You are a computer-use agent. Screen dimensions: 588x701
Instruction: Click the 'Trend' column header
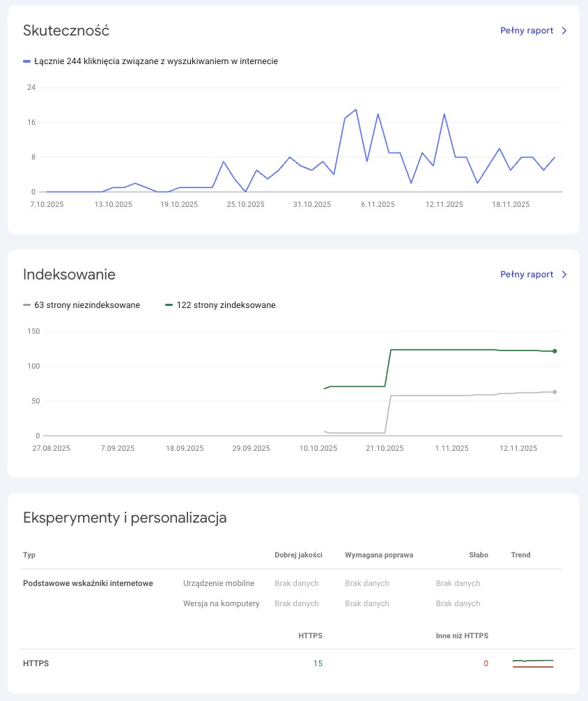520,555
